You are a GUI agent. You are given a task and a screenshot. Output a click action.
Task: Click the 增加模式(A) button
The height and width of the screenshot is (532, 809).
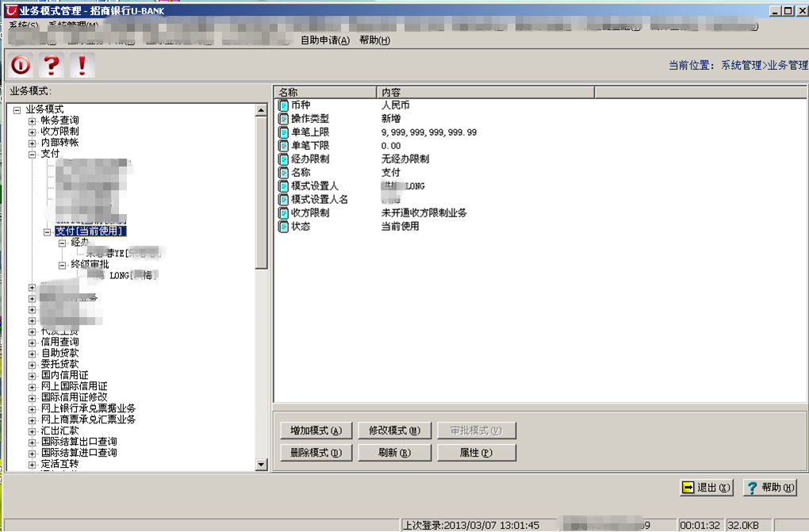[316, 431]
